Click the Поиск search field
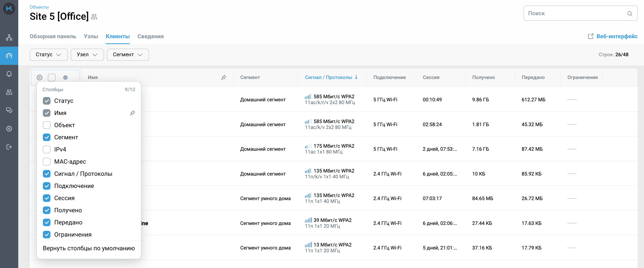 (576, 13)
